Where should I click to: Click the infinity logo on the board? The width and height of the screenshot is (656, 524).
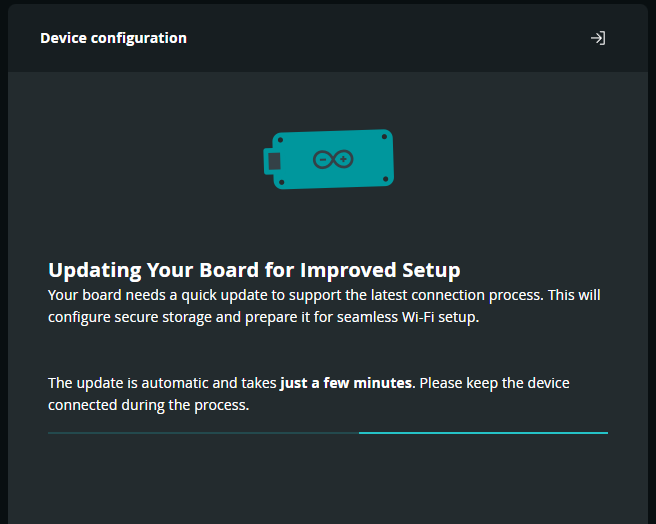tap(333, 159)
